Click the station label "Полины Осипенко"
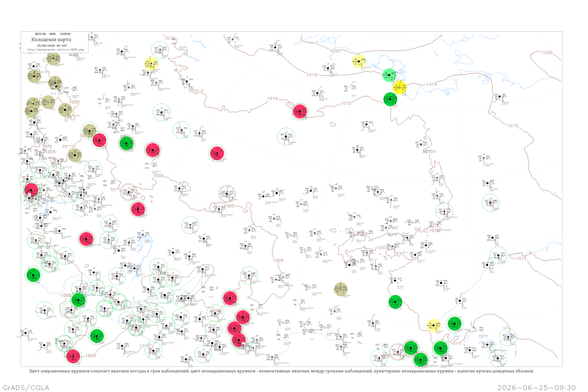The height and width of the screenshot is (392, 588). [456, 364]
